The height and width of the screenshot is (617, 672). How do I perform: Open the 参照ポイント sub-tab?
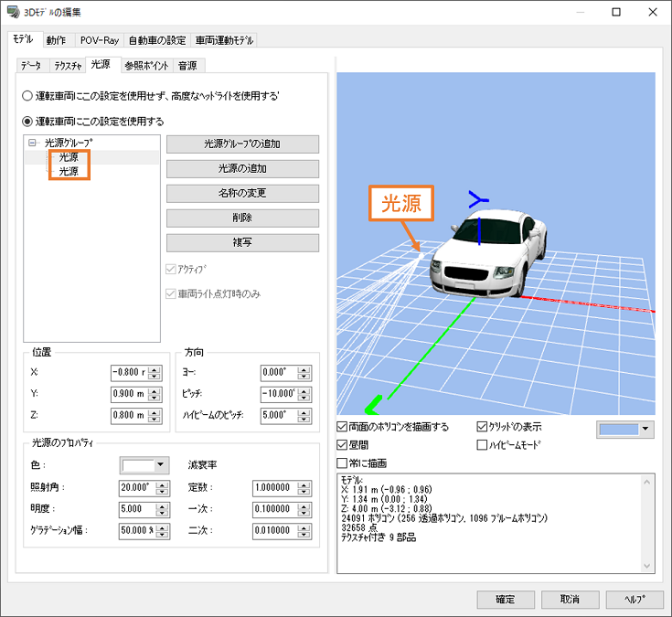[x=146, y=65]
